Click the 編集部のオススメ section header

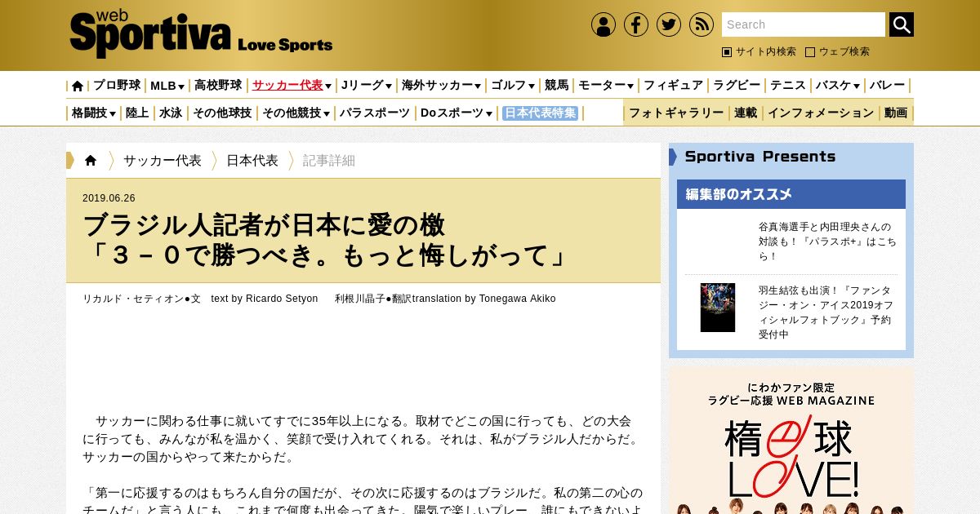click(x=791, y=194)
